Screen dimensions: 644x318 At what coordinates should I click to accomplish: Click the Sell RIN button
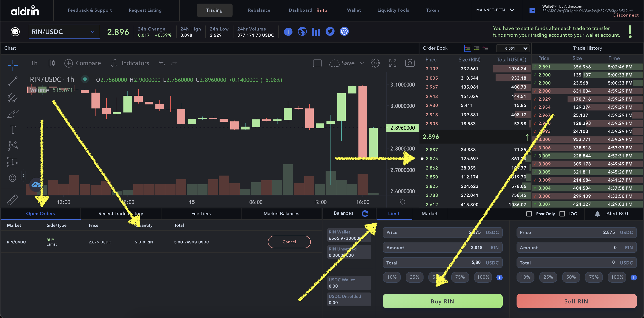tap(576, 301)
